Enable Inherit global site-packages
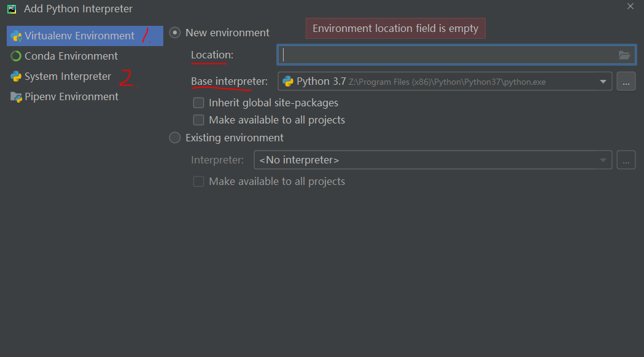Image resolution: width=644 pixels, height=357 pixels. coord(198,103)
